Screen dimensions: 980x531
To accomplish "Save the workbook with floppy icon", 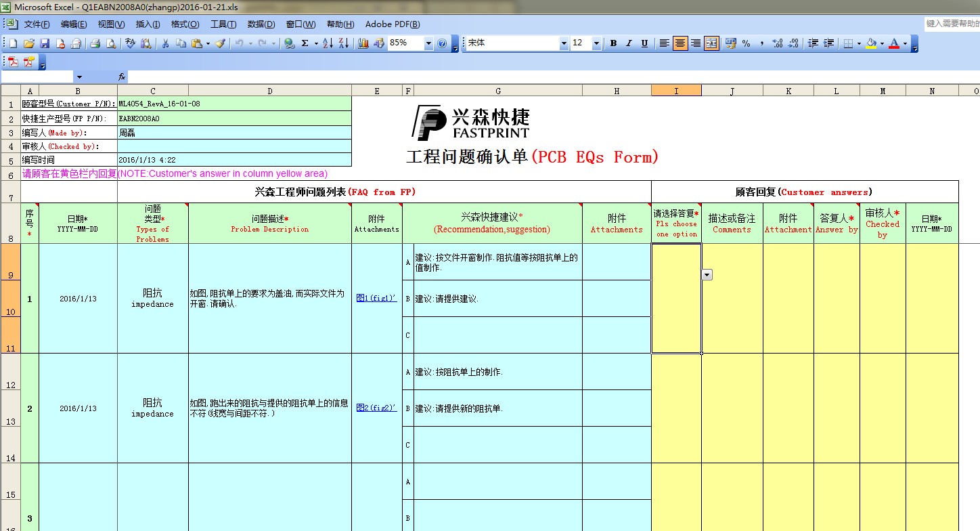I will pyautogui.click(x=44, y=43).
